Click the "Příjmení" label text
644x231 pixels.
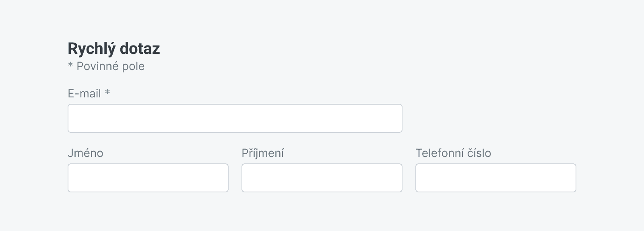(263, 153)
